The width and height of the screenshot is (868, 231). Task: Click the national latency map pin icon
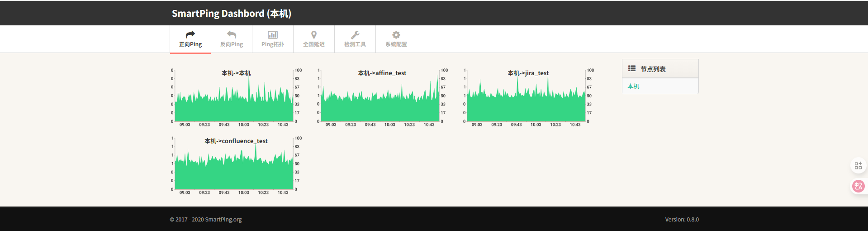(313, 34)
